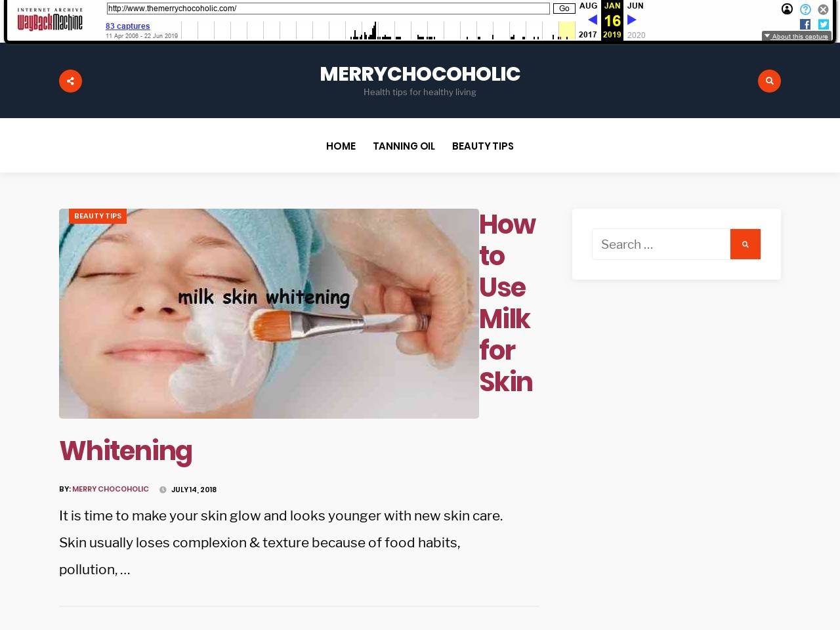The height and width of the screenshot is (630, 840).
Task: Open the 83 captures link
Action: pyautogui.click(x=128, y=26)
